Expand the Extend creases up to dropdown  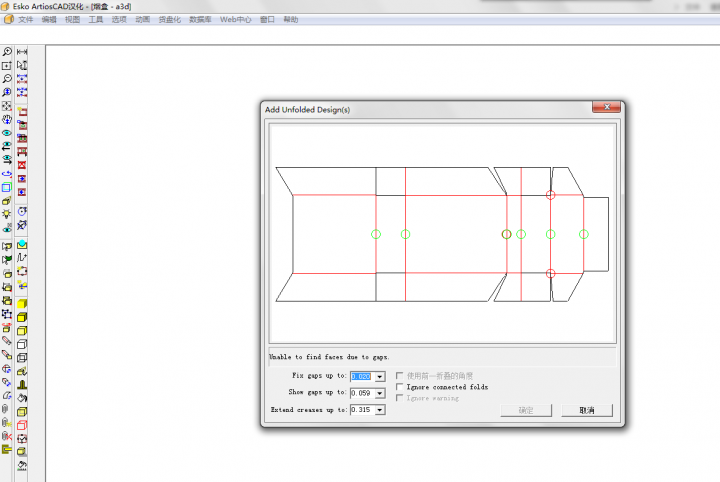point(380,410)
